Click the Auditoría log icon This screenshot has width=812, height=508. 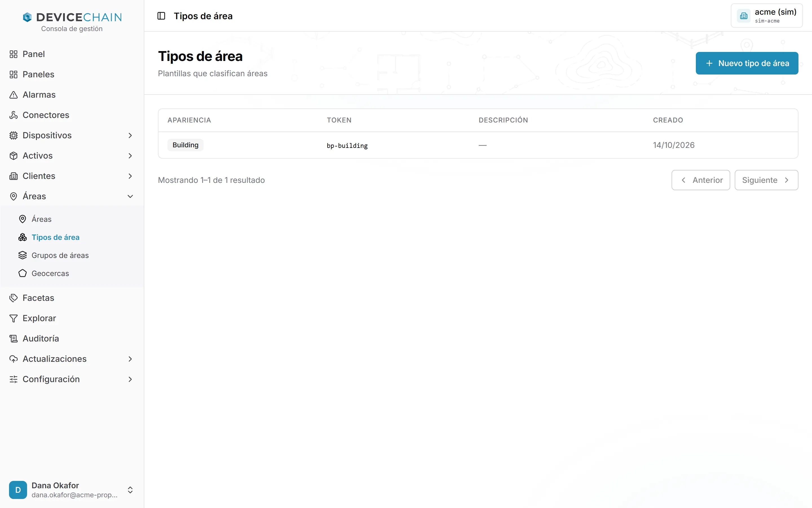tap(14, 339)
